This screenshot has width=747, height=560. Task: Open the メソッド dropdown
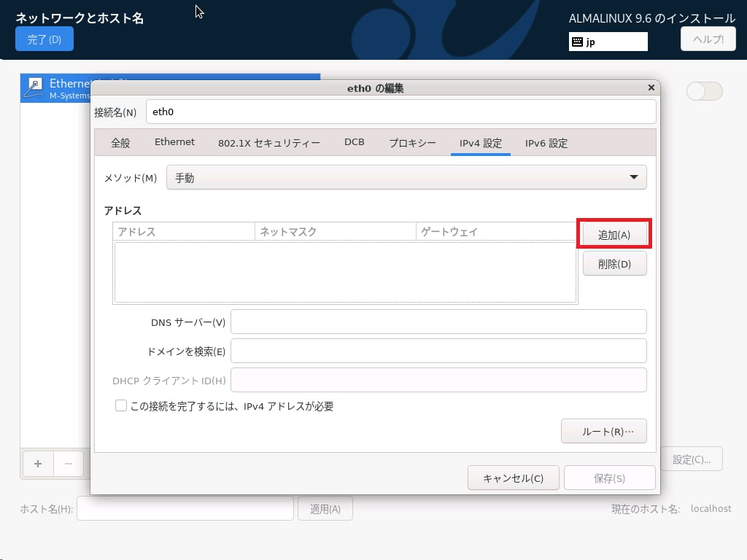point(406,178)
